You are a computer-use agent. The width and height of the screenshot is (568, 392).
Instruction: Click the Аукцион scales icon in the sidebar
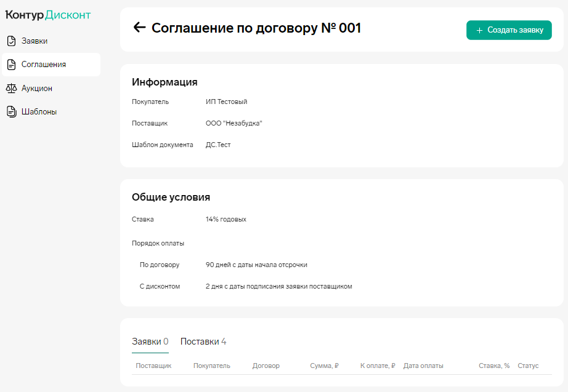[x=11, y=88]
